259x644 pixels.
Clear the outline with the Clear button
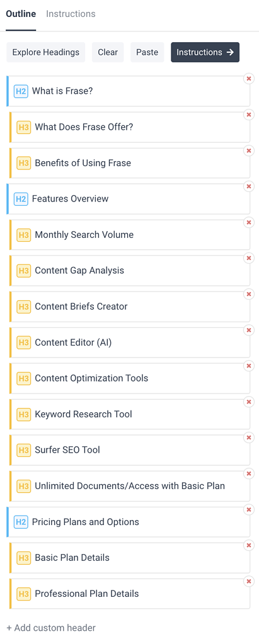coord(108,52)
